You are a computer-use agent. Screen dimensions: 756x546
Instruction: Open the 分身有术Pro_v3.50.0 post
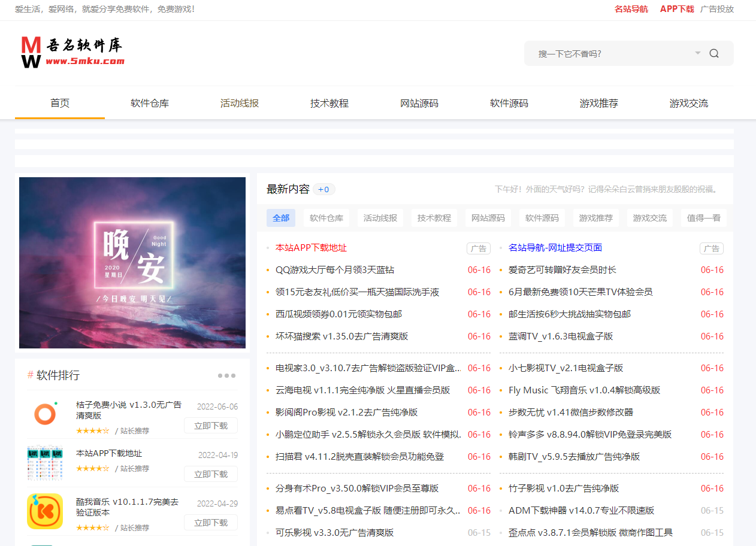point(357,489)
